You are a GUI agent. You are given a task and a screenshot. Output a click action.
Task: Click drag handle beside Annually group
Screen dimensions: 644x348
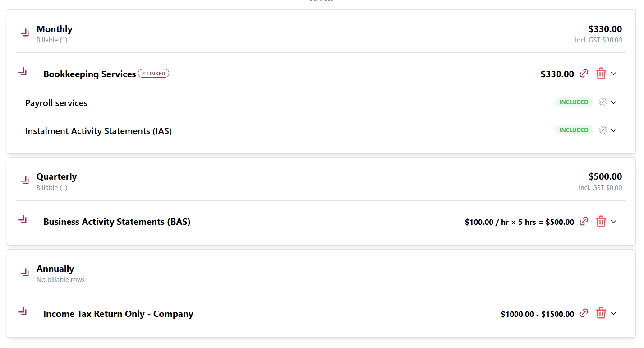click(25, 272)
